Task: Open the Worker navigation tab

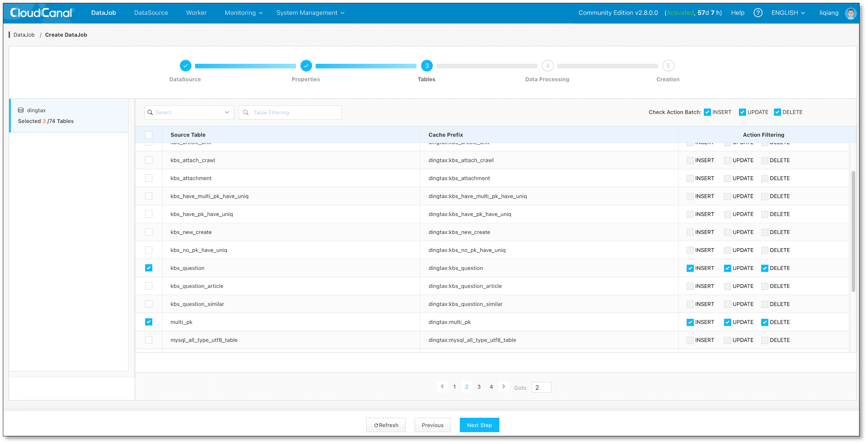Action: (x=196, y=13)
